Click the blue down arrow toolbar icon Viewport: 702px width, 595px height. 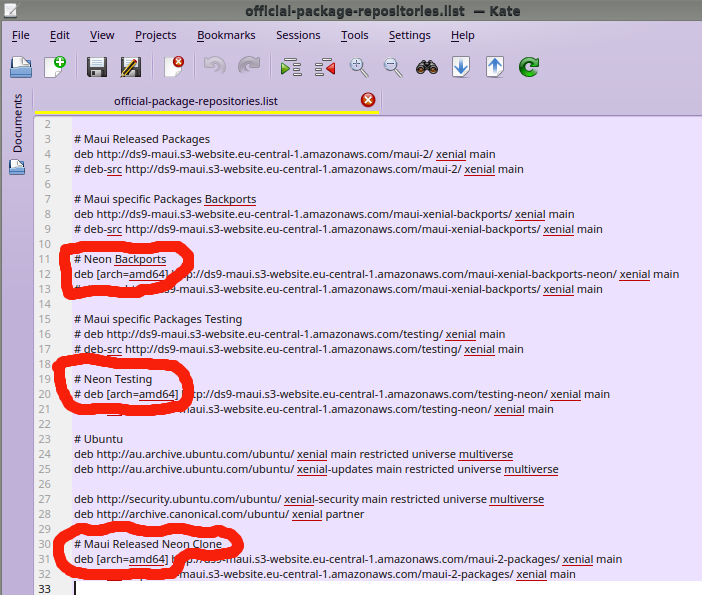pos(461,67)
